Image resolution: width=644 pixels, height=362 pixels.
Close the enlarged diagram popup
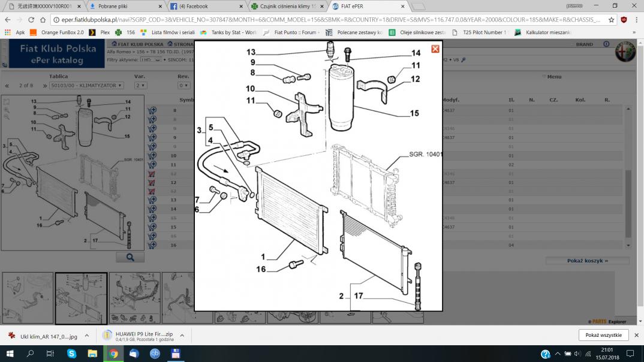pyautogui.click(x=435, y=49)
